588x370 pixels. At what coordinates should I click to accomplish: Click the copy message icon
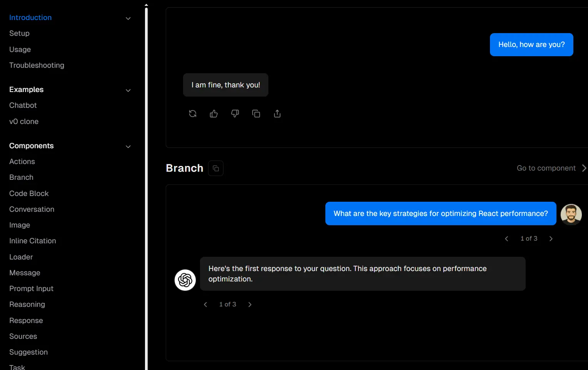click(x=256, y=114)
